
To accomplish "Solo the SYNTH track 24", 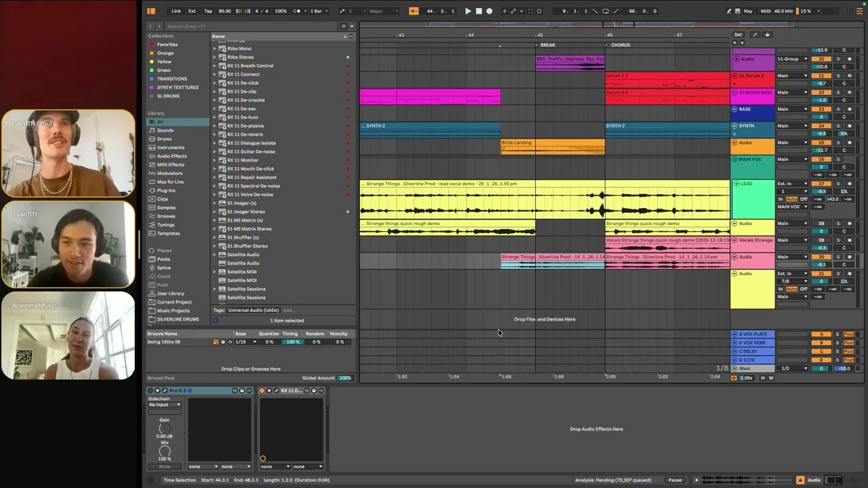I will (x=837, y=126).
